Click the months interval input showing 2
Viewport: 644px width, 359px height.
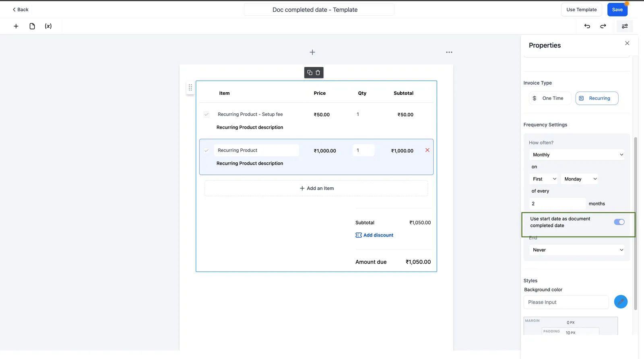[557, 204]
